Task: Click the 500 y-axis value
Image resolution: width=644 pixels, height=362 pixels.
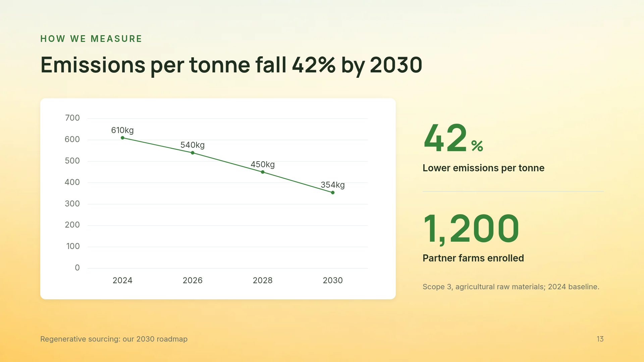Action: 72,161
